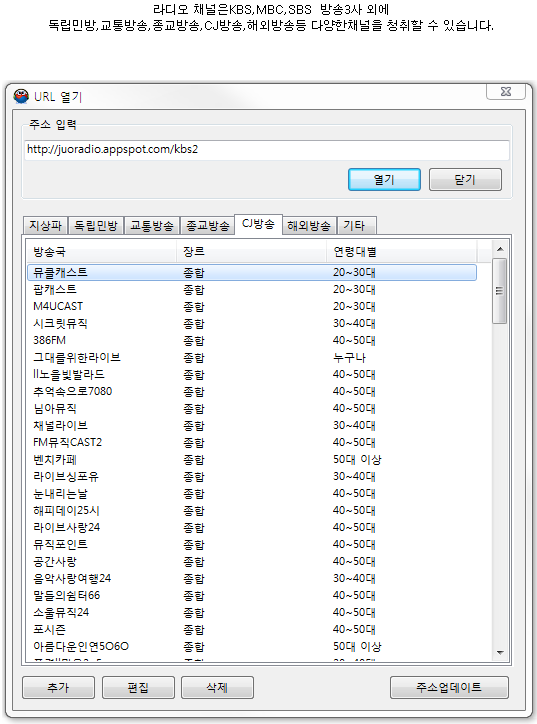Click the list scroll up arrow
537x724 pixels.
coord(500,249)
